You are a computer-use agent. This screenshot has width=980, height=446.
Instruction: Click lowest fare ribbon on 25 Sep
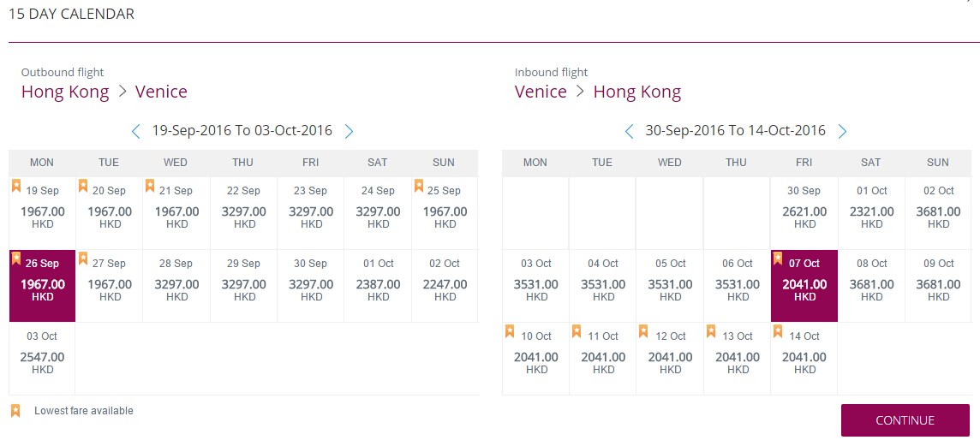pos(418,186)
